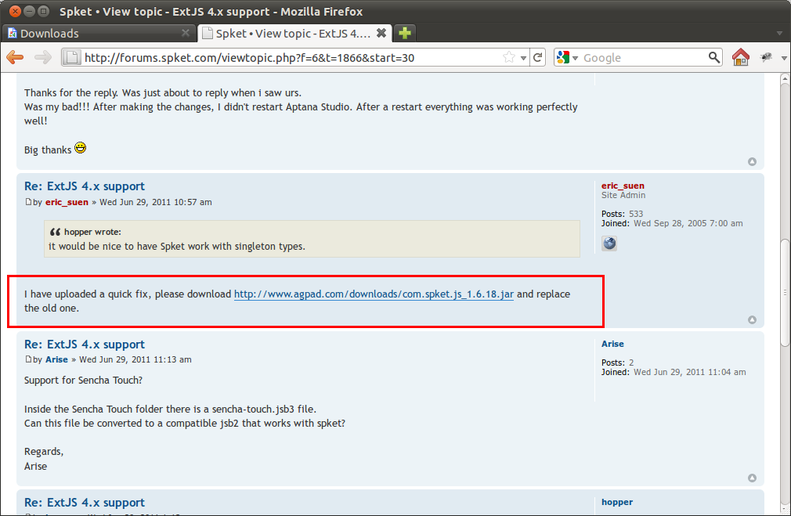Choose search engine from Google icon dropdown
The height and width of the screenshot is (516, 791).
[x=568, y=58]
